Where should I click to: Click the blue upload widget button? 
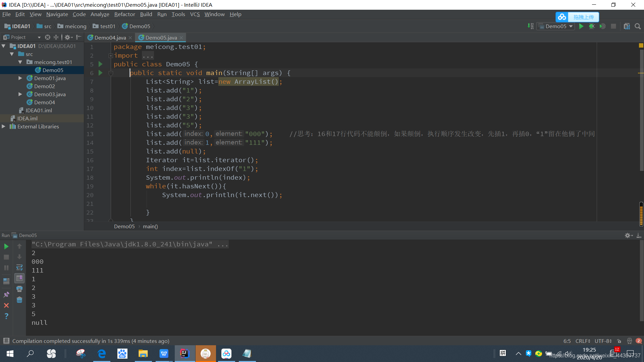(577, 17)
